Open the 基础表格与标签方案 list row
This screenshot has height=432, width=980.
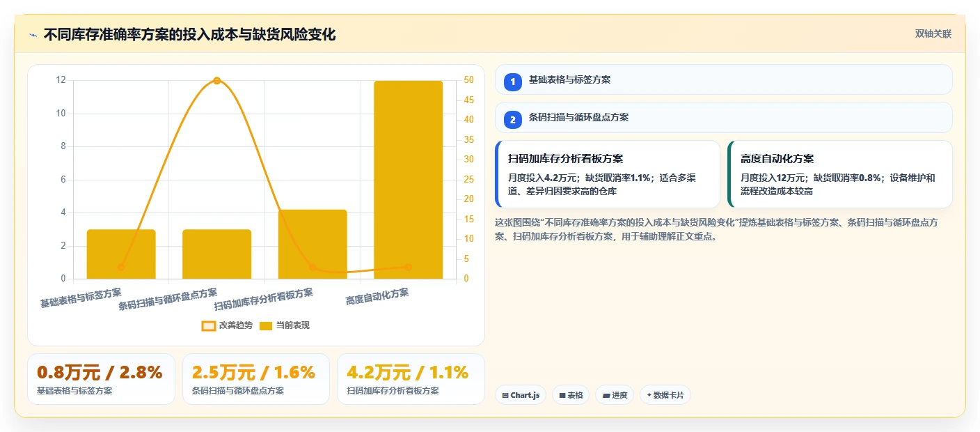pyautogui.click(x=723, y=79)
